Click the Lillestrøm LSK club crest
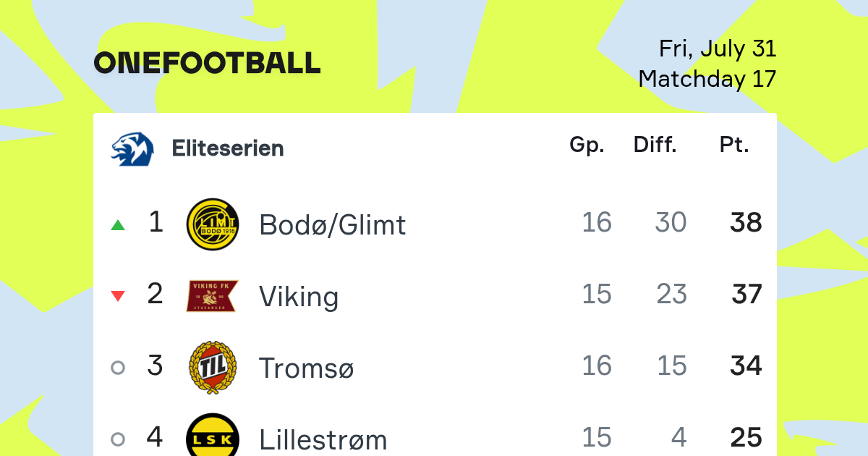Image resolution: width=868 pixels, height=456 pixels. pyautogui.click(x=212, y=434)
